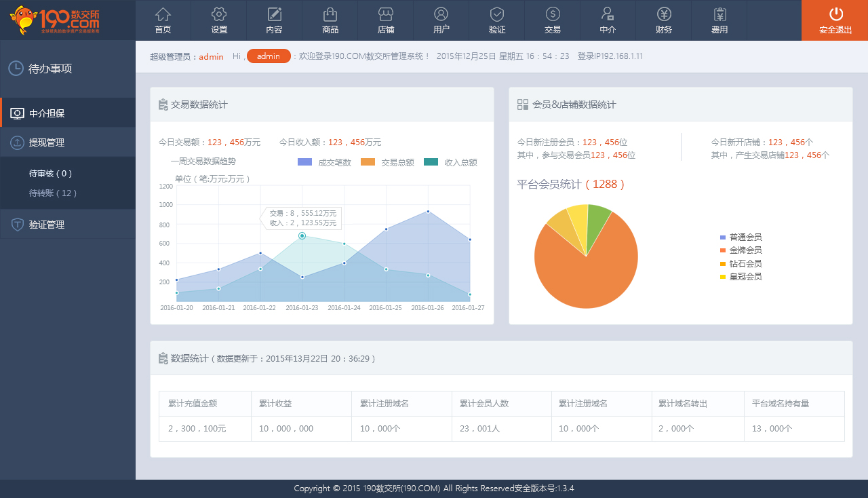Open the 验证 shield icon
The image size is (868, 498).
click(x=497, y=14)
